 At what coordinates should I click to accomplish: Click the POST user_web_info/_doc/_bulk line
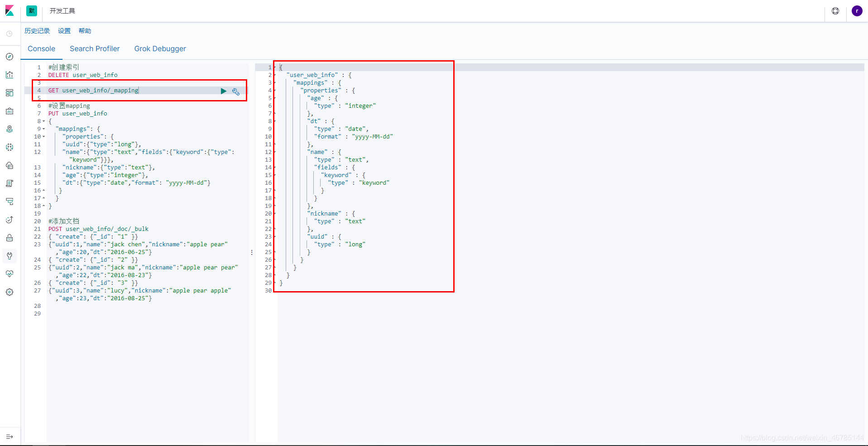[x=98, y=229]
